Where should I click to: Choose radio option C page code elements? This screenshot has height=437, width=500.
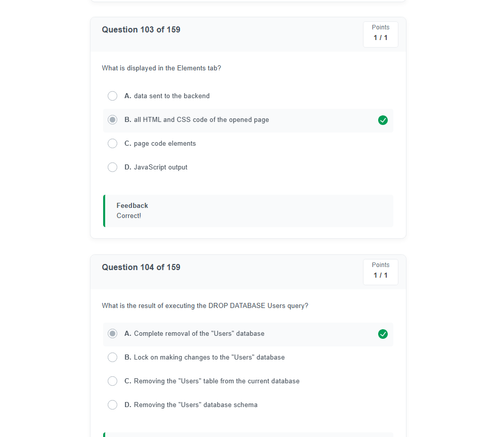[112, 143]
